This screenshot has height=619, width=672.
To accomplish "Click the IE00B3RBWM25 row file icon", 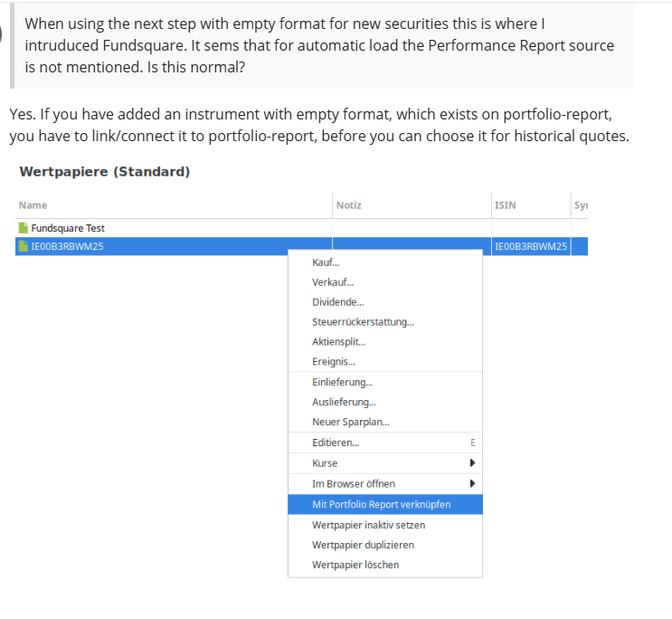I will coord(24,246).
